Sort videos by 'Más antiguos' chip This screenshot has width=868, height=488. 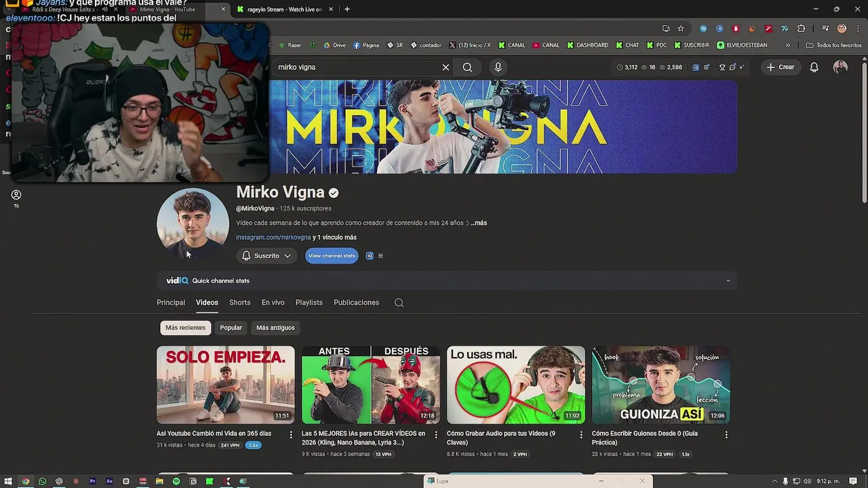pos(275,328)
